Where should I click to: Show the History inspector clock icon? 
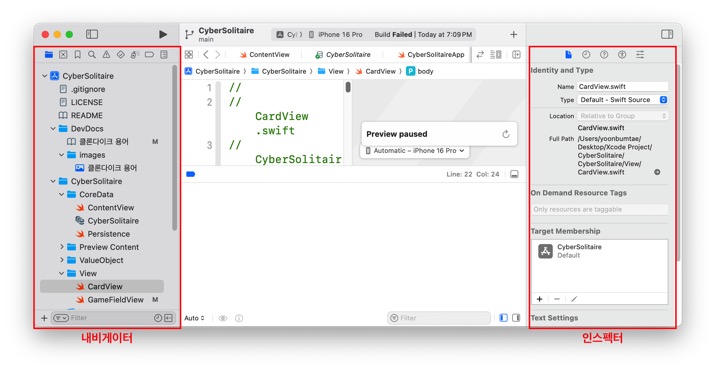(586, 54)
